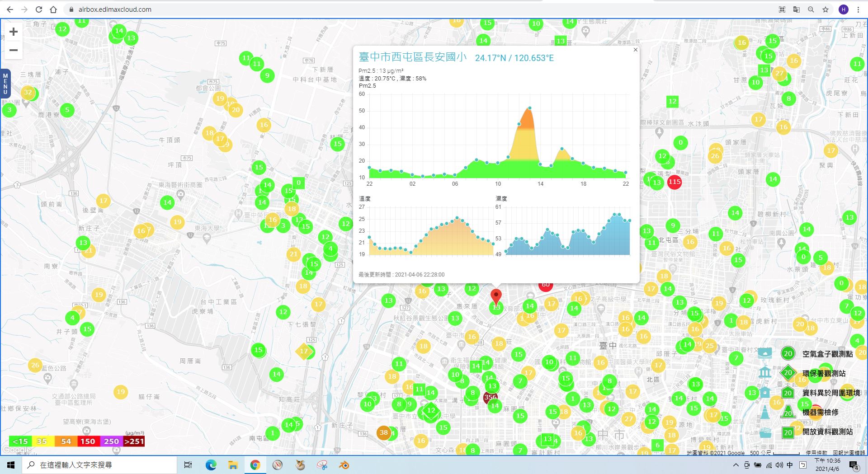Image resolution: width=868 pixels, height=474 pixels.
Task: Open the H profile avatar menu
Action: coord(844,9)
